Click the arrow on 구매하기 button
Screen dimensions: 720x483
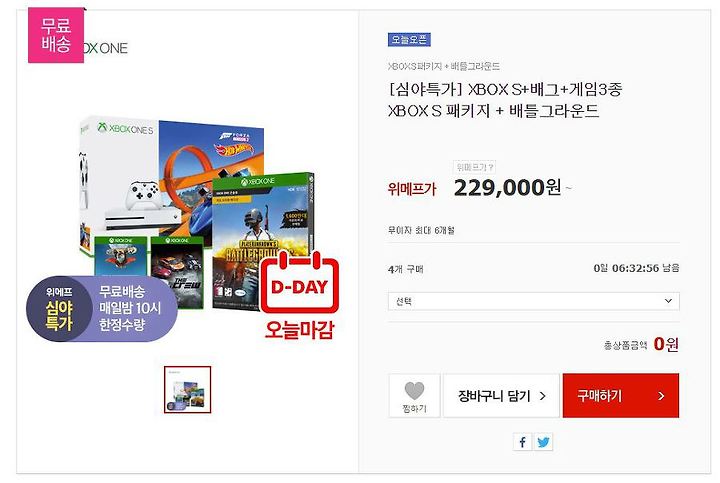661,396
